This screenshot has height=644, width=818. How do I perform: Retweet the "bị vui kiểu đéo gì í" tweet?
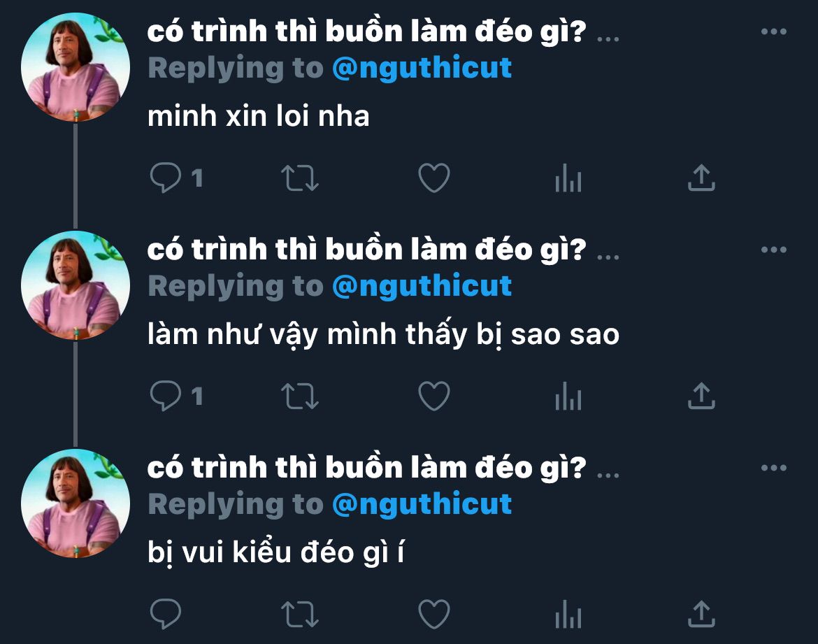(300, 614)
